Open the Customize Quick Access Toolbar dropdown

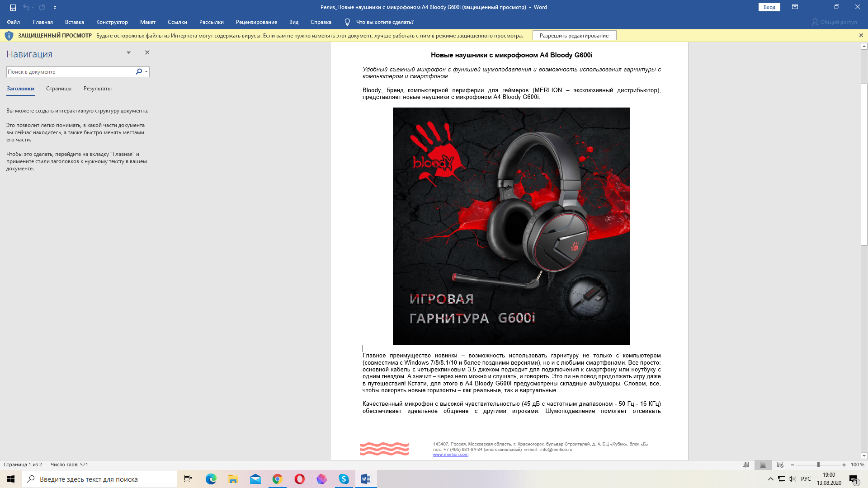pos(55,8)
